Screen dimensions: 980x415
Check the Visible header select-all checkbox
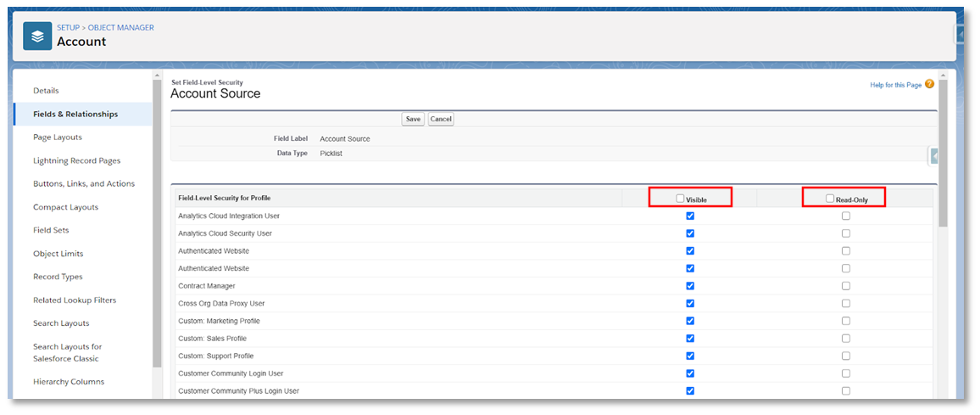680,199
